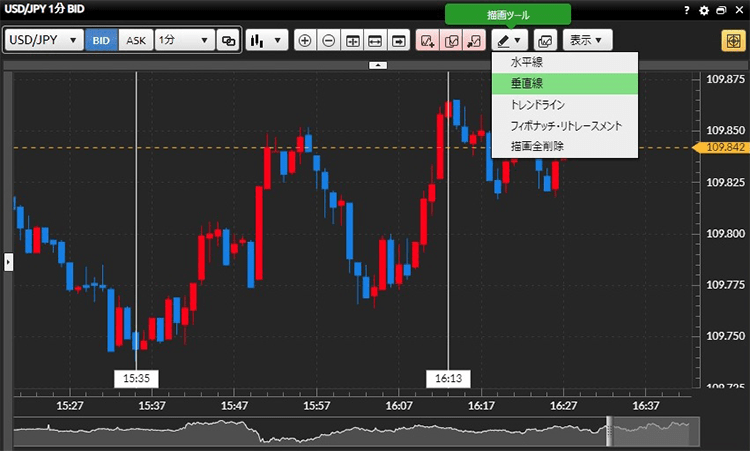
Task: Click the USD/JPY 1分 BID window title
Action: [x=44, y=9]
